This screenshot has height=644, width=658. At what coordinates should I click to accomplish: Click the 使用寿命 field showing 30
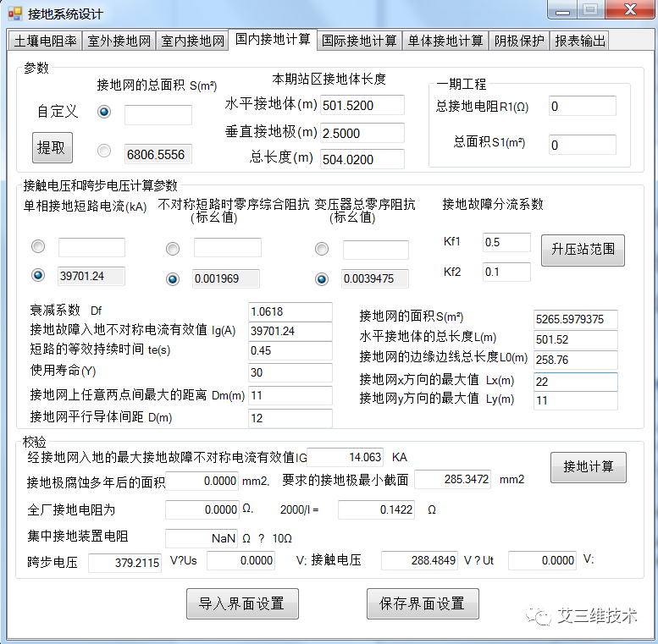point(290,372)
